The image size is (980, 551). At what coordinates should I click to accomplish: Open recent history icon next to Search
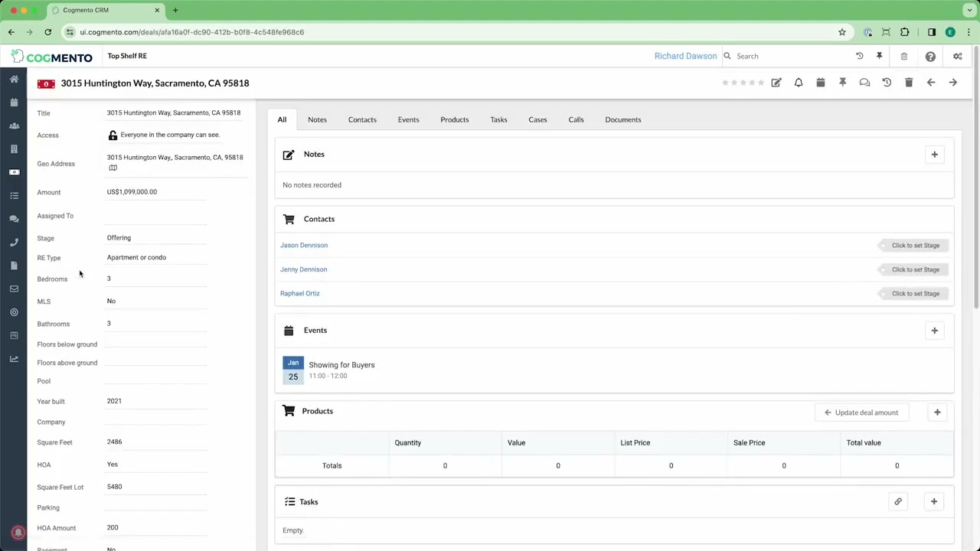click(x=859, y=56)
